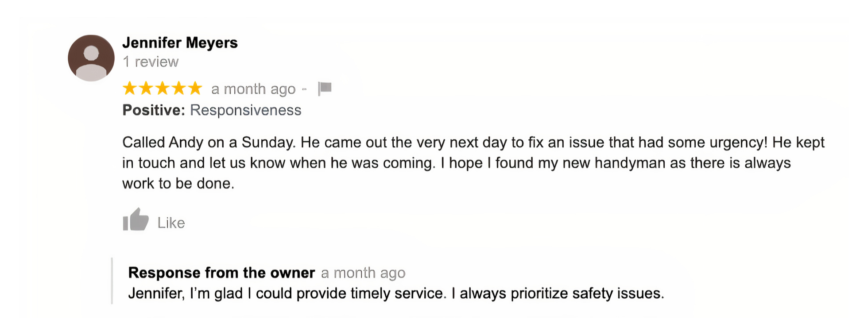The image size is (868, 335).
Task: Click the middle star of the five-star rating
Action: coord(162,89)
